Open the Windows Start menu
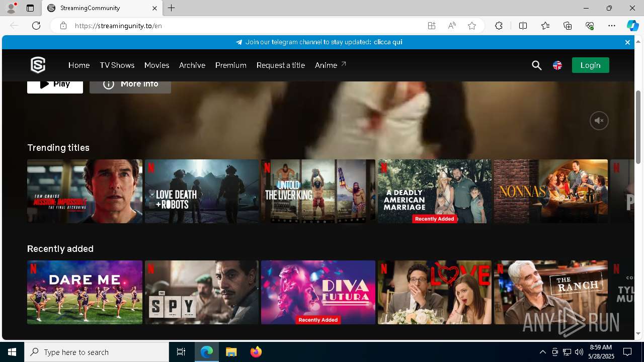This screenshot has width=644, height=362. [12, 352]
